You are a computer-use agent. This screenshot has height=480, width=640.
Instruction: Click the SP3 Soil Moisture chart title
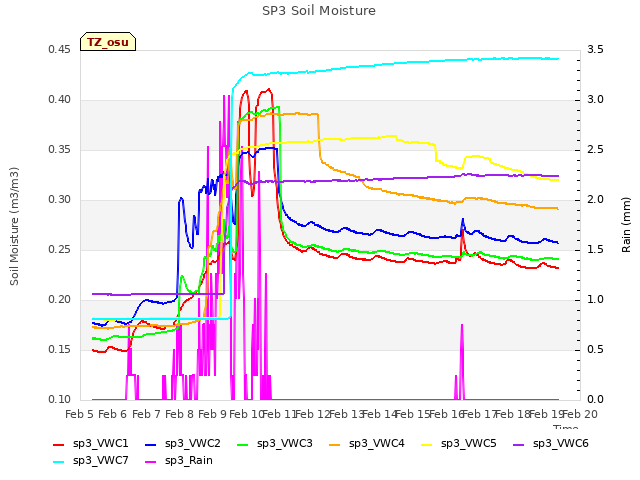coord(319,11)
